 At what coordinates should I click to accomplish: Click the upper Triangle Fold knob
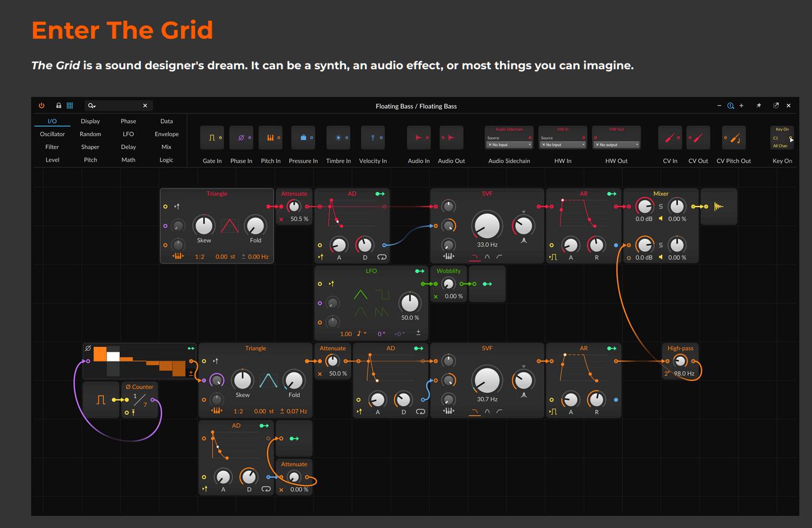point(255,226)
